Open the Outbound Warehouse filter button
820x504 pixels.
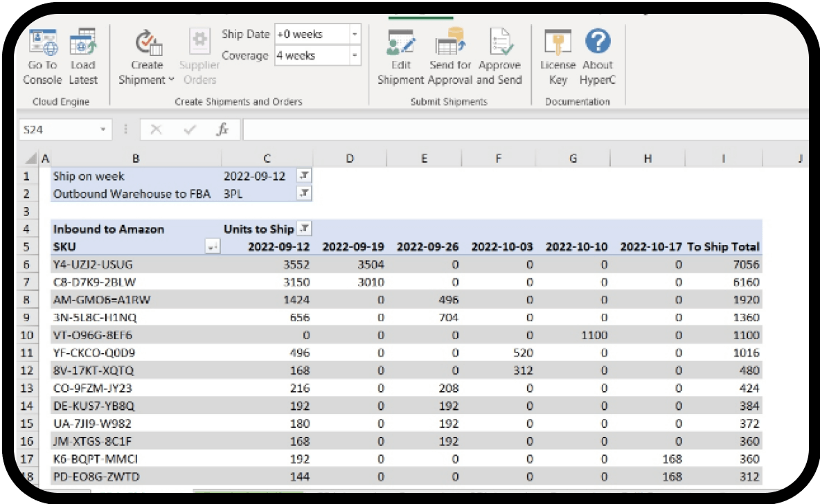[x=305, y=194]
